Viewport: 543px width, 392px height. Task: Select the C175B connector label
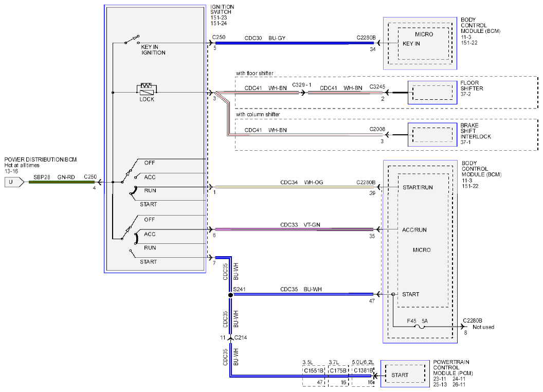[338, 370]
